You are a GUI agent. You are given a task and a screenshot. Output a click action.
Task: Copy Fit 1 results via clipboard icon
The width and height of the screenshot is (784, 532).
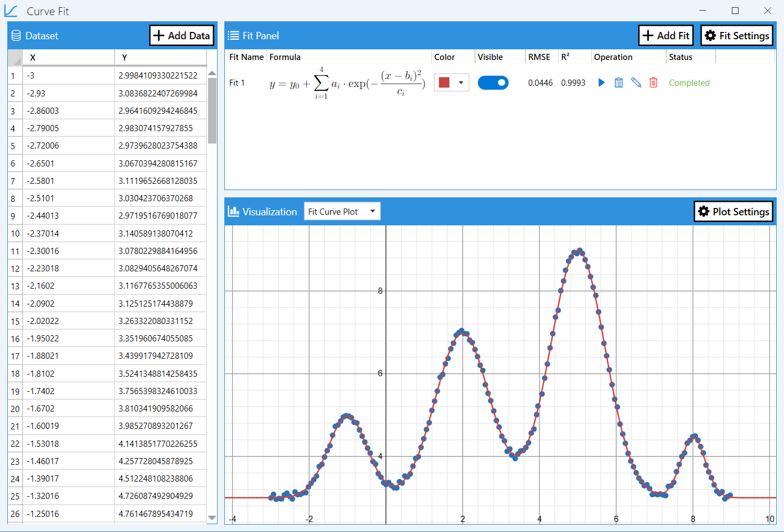click(619, 82)
